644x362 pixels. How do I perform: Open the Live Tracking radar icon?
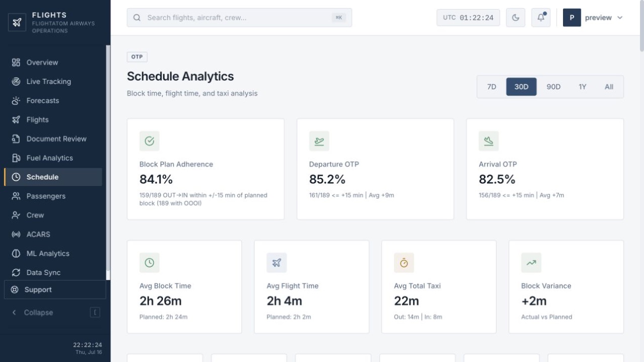tap(16, 81)
